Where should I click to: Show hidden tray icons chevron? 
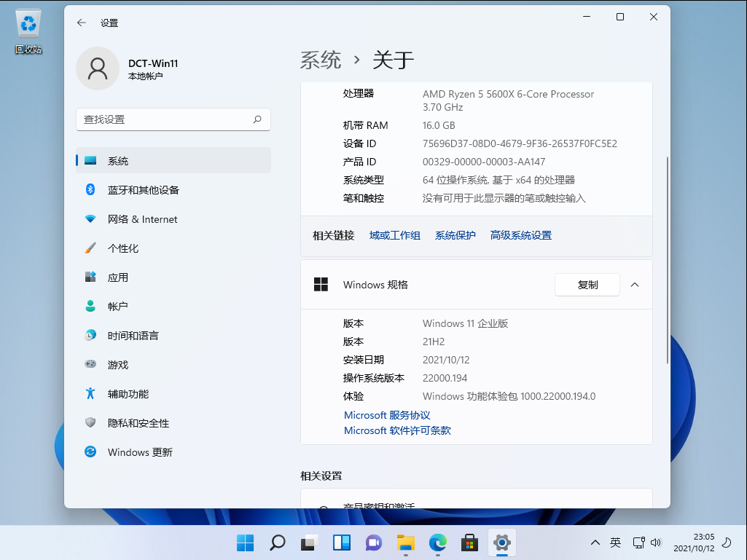(595, 543)
